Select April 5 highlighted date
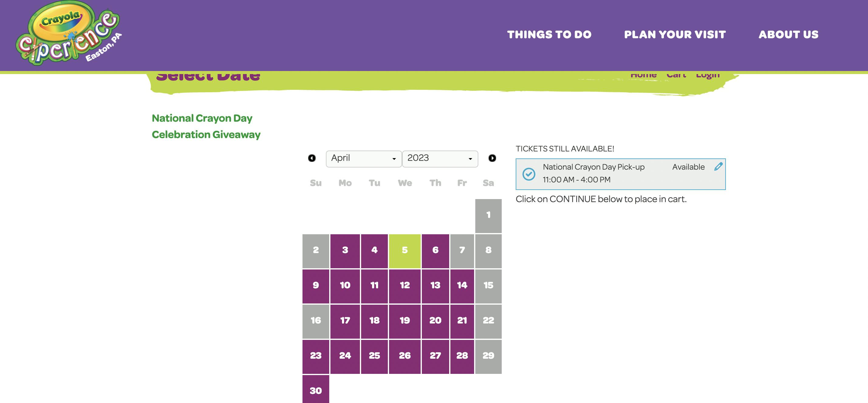The image size is (868, 403). pos(405,250)
